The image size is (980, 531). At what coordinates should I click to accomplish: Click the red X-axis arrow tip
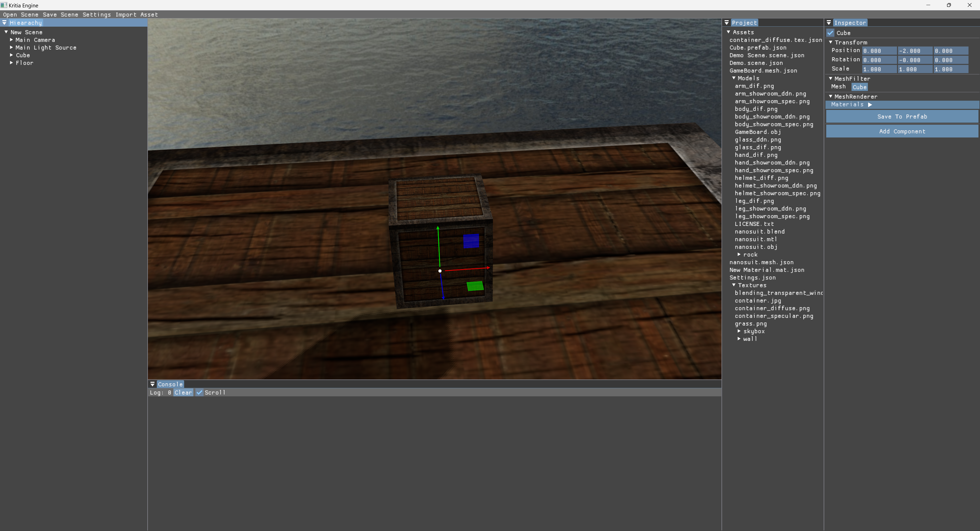click(488, 268)
